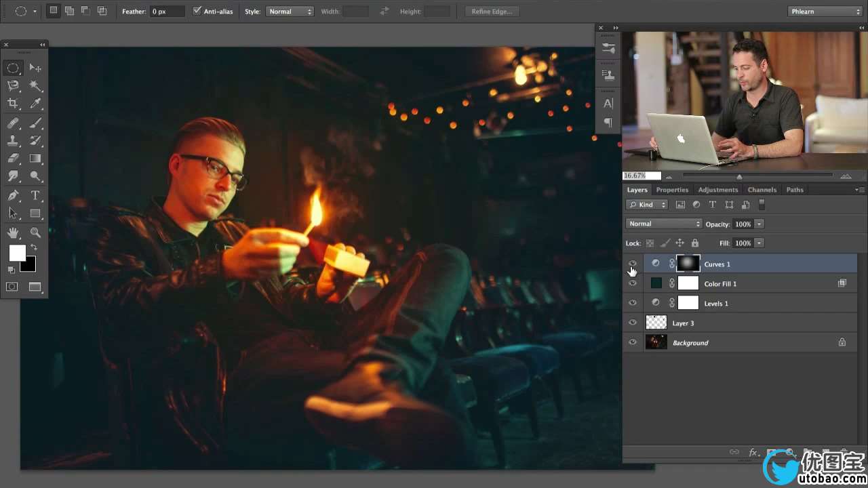
Task: Swap foreground and background colors
Action: click(33, 248)
